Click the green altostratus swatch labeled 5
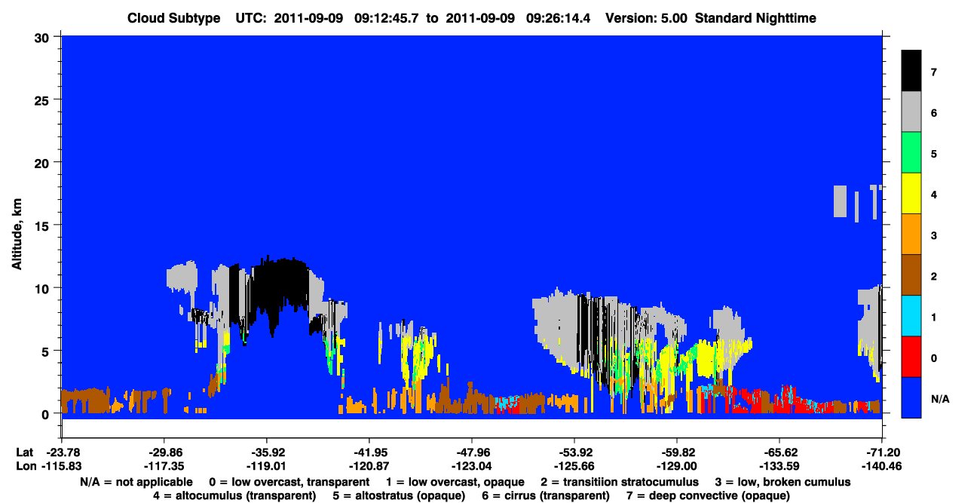Screen dimensions: 980x503 911,152
